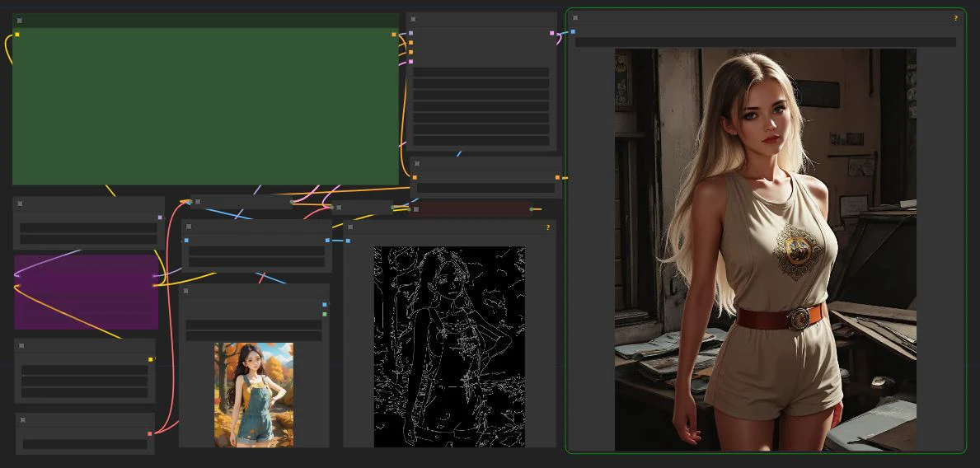Click the question mark on the large output image node
Viewport: 980px width, 468px height.
pos(956,17)
